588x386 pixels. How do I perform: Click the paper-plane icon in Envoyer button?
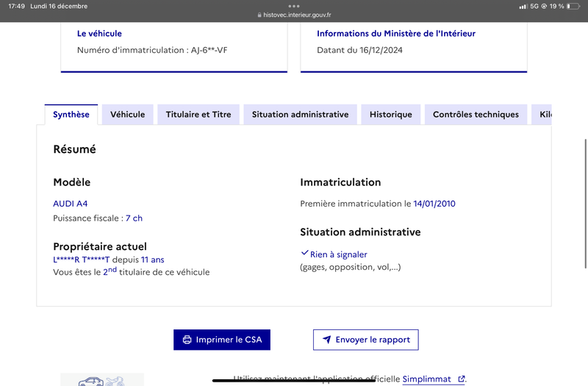coord(326,340)
